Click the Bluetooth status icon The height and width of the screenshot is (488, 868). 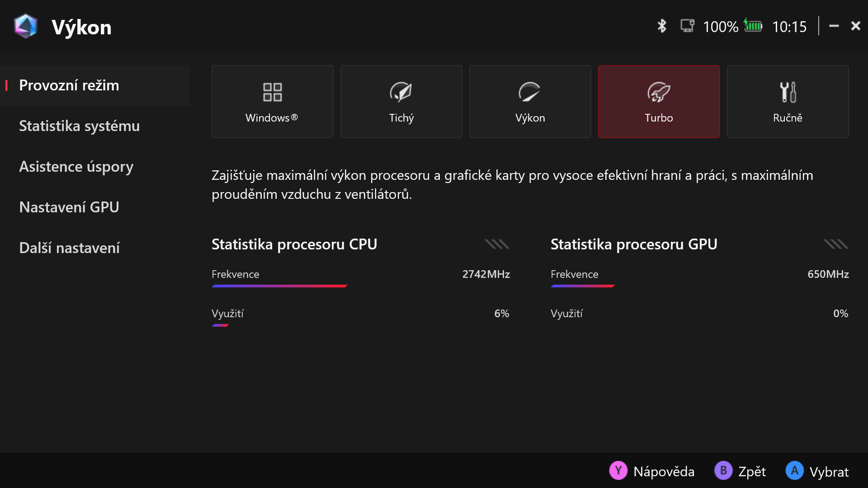[662, 26]
